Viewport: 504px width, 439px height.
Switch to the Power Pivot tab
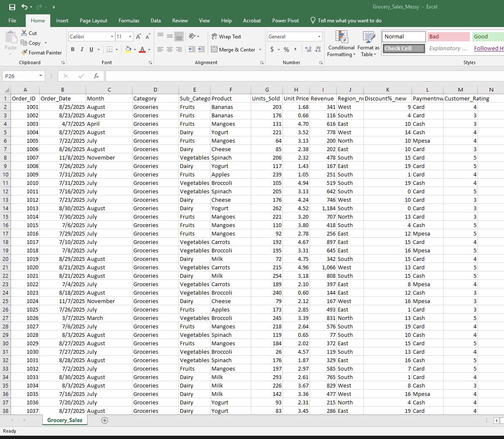pyautogui.click(x=285, y=21)
